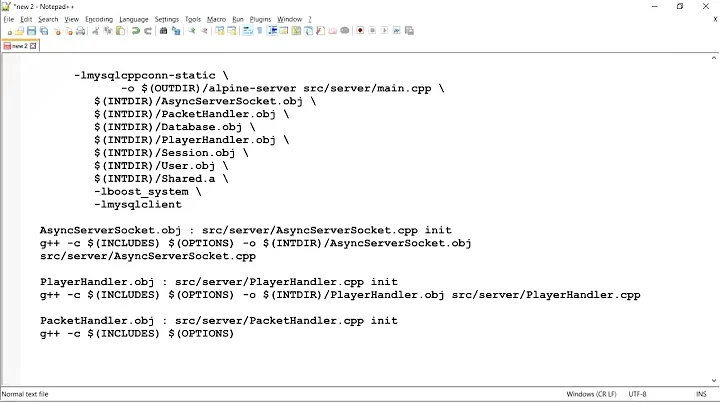720x404 pixels.
Task: Open the Encoding menu
Action: 99,19
